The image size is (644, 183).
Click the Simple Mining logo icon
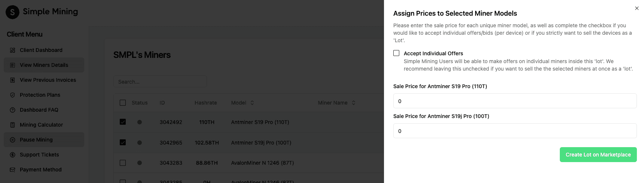coord(12,12)
